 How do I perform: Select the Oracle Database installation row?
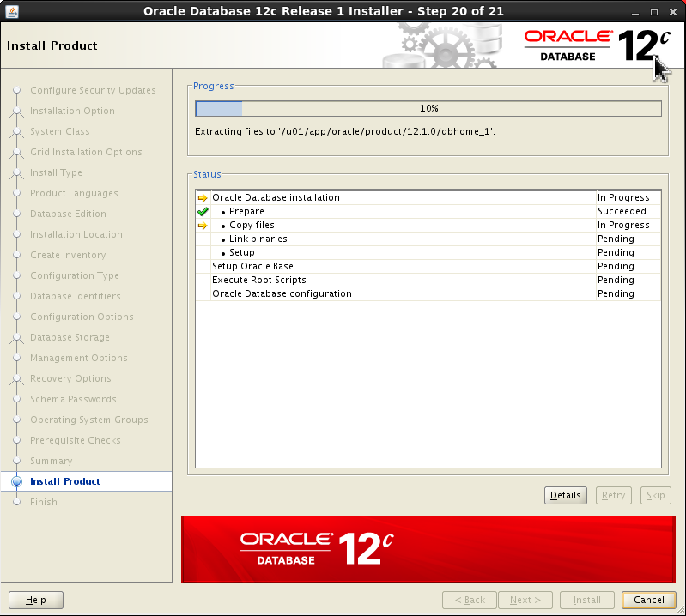(x=428, y=197)
